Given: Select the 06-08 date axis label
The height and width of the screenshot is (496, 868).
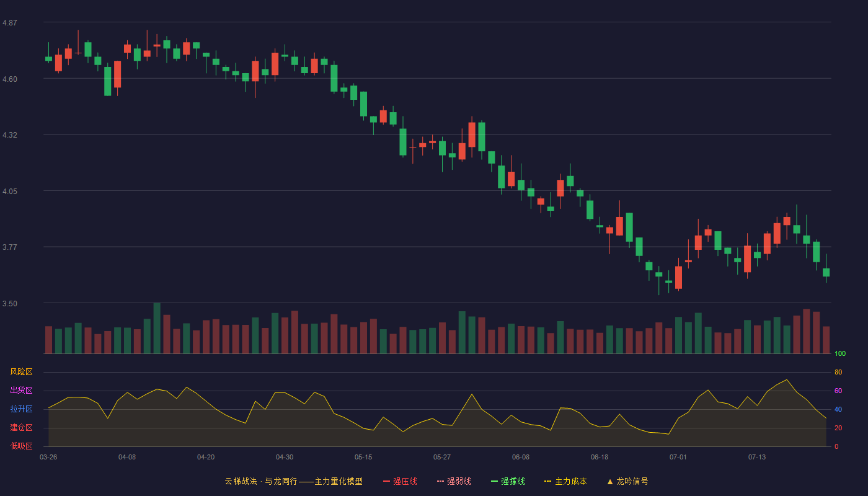Looking at the screenshot, I should tap(521, 457).
